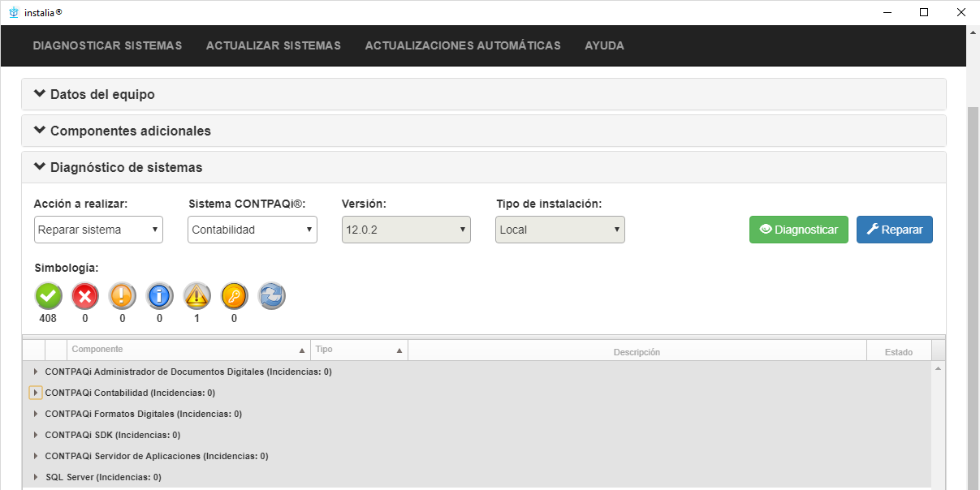The width and height of the screenshot is (980, 490).
Task: Click the blue information symbology icon
Action: pos(160,296)
